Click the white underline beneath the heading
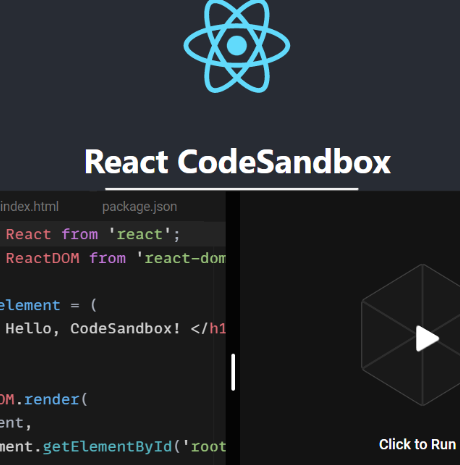This screenshot has height=465, width=460. tap(232, 189)
